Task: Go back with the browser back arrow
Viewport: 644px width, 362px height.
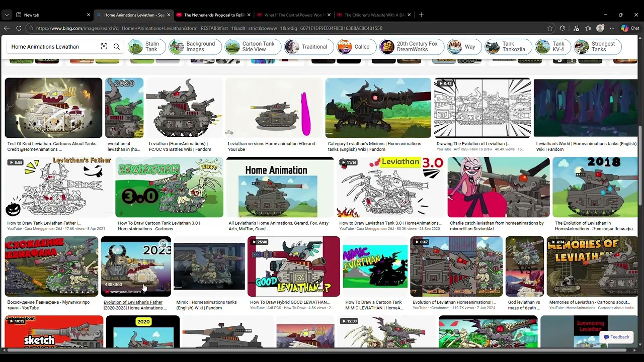Action: [7, 28]
